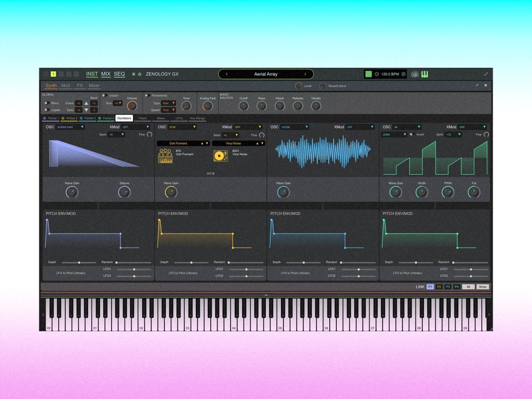Turn on the Portamento switch

pos(147,95)
